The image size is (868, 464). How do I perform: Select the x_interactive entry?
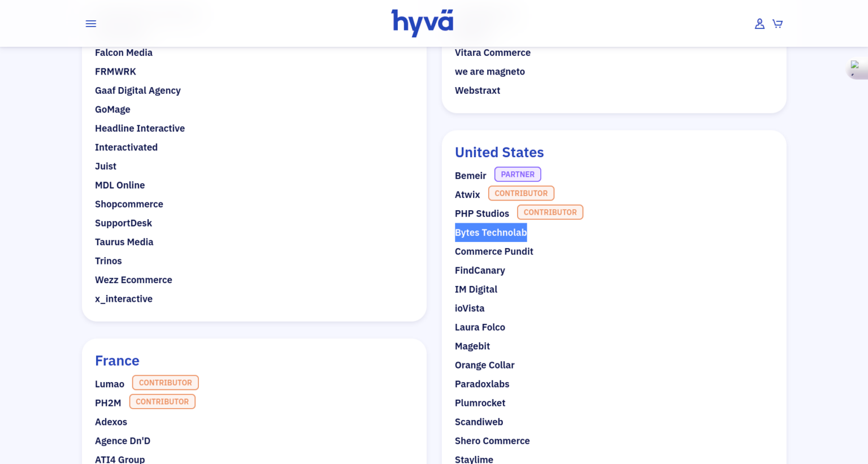pyautogui.click(x=123, y=298)
